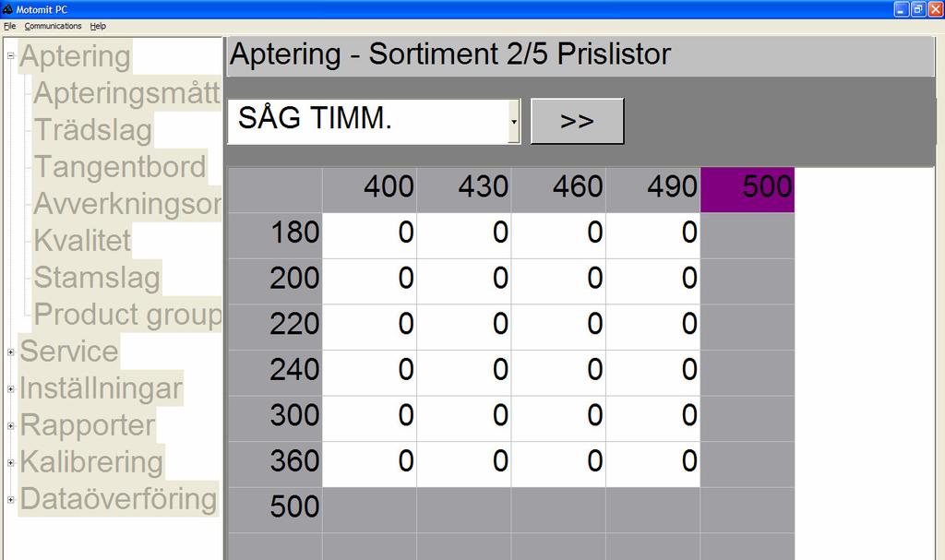Open Tangentbord tree item
Screen dimensions: 945x560
[x=120, y=167]
